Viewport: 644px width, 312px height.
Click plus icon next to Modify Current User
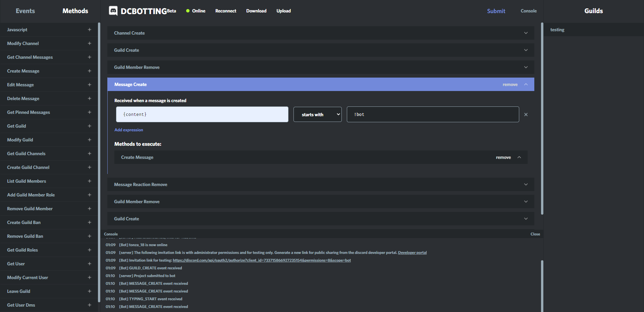coord(90,277)
